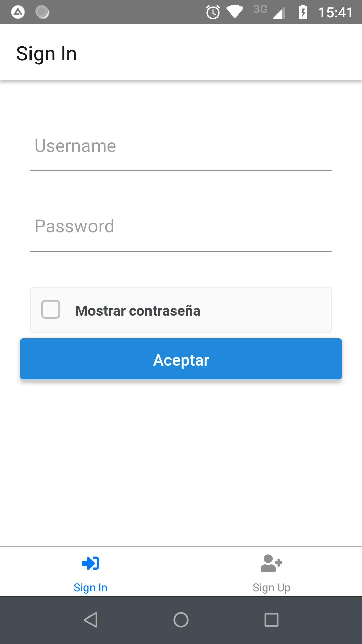Focus the Password input field
Screen dimensions: 362x644
[181, 227]
